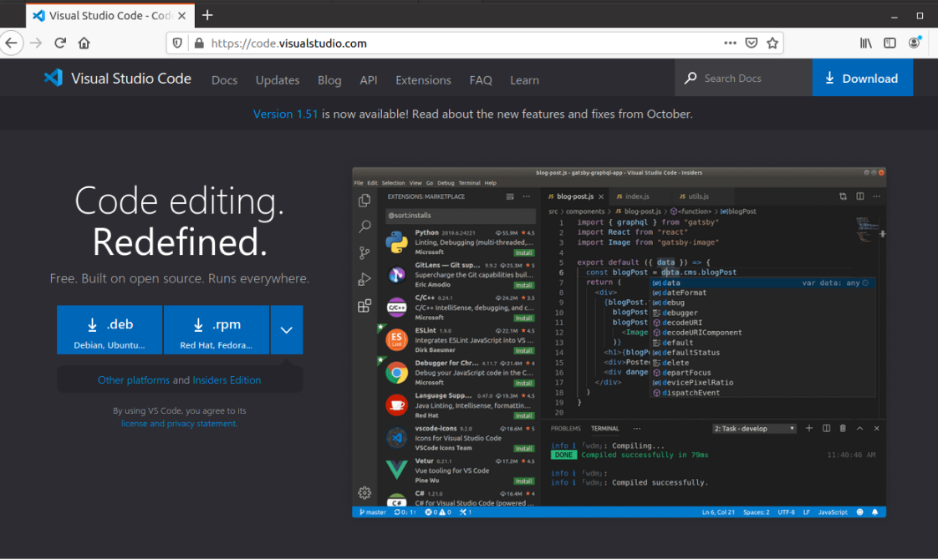Open the Explorer view in the activity bar
938x560 pixels.
[364, 201]
